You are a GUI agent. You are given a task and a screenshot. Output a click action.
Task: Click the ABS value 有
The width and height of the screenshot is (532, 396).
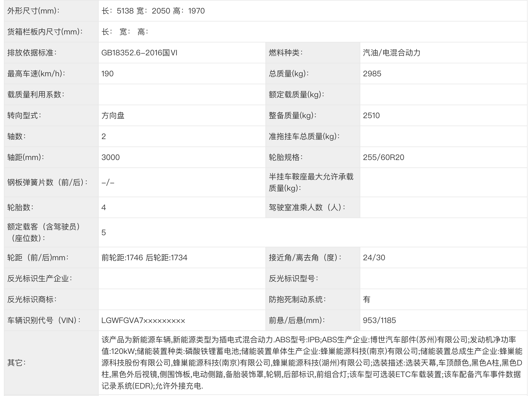[367, 299]
